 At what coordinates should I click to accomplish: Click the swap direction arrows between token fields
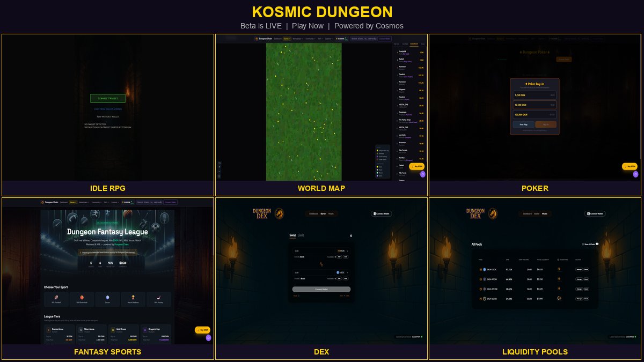click(321, 264)
